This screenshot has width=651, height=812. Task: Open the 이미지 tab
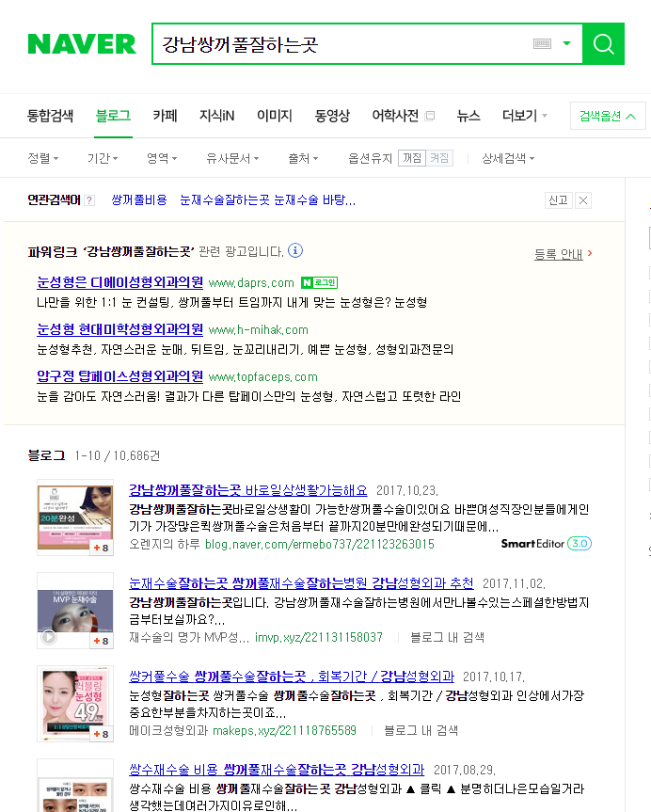click(x=275, y=116)
